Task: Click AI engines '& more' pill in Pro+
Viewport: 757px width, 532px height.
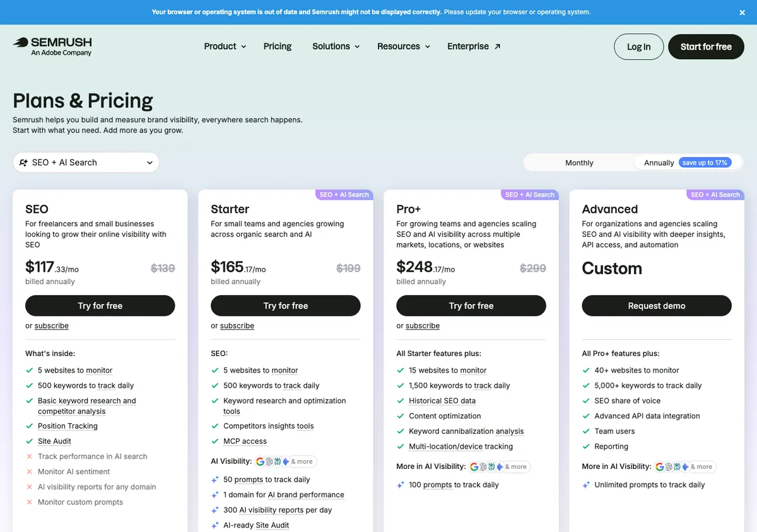Action: [x=499, y=466]
